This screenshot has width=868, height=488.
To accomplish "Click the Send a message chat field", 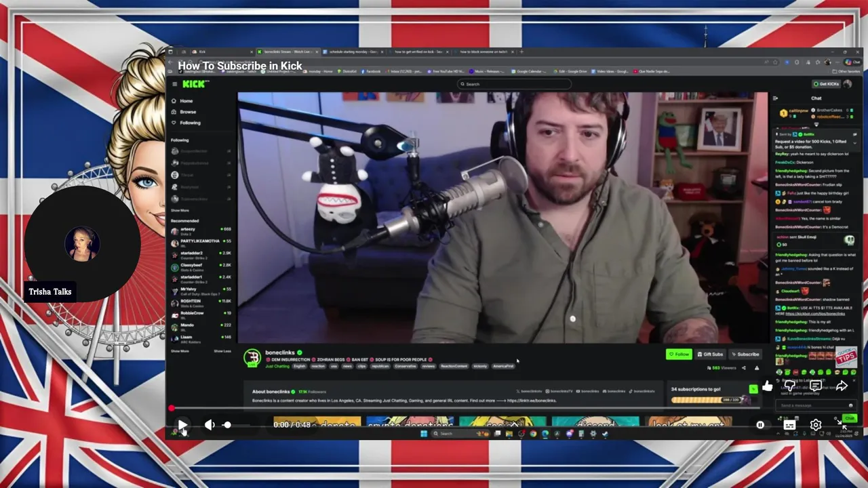I will click(814, 405).
